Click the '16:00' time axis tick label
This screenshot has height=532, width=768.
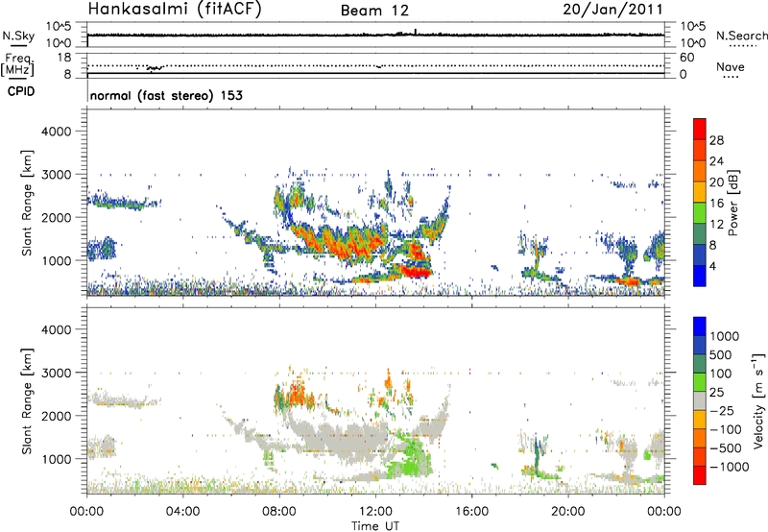pyautogui.click(x=471, y=512)
